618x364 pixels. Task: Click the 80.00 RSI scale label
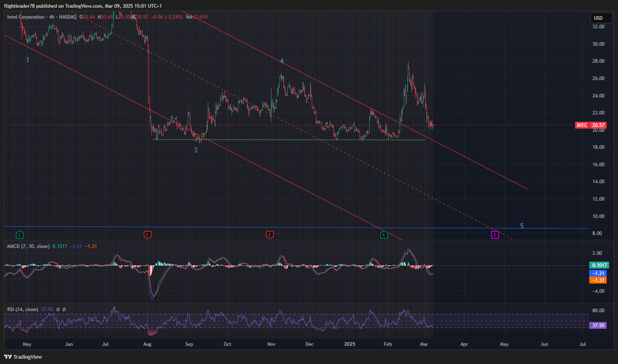click(598, 311)
